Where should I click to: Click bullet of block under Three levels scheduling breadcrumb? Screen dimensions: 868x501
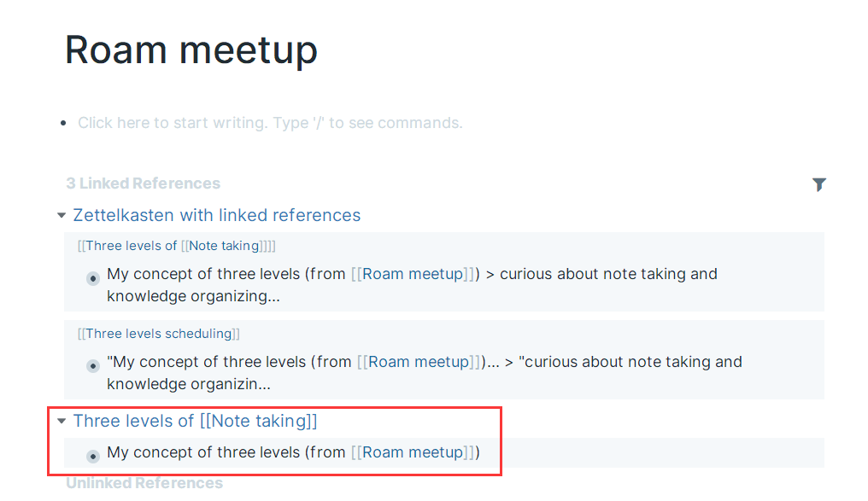pos(93,366)
